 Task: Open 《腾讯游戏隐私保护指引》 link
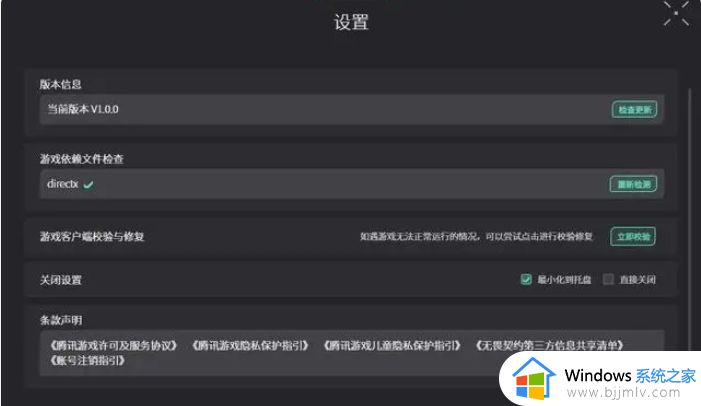click(250, 346)
